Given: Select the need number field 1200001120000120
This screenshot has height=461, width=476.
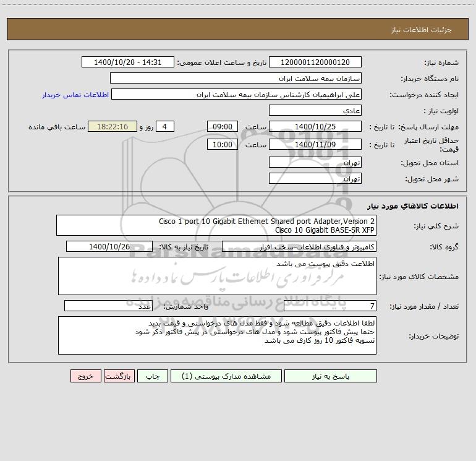Looking at the screenshot, I should [x=315, y=62].
